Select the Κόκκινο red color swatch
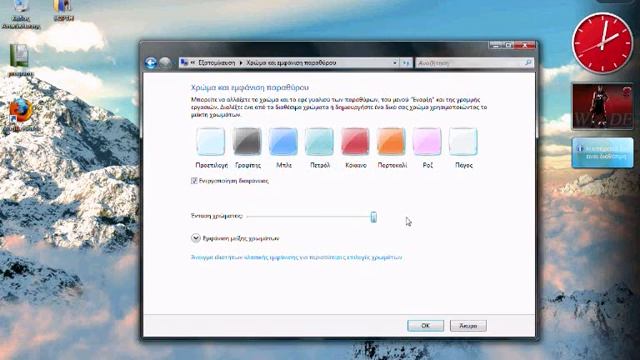Viewport: 640px width, 360px height. point(355,141)
